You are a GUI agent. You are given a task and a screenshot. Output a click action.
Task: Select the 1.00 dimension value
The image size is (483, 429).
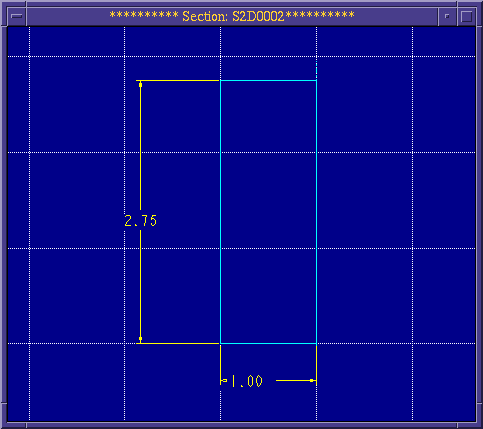[x=247, y=381]
